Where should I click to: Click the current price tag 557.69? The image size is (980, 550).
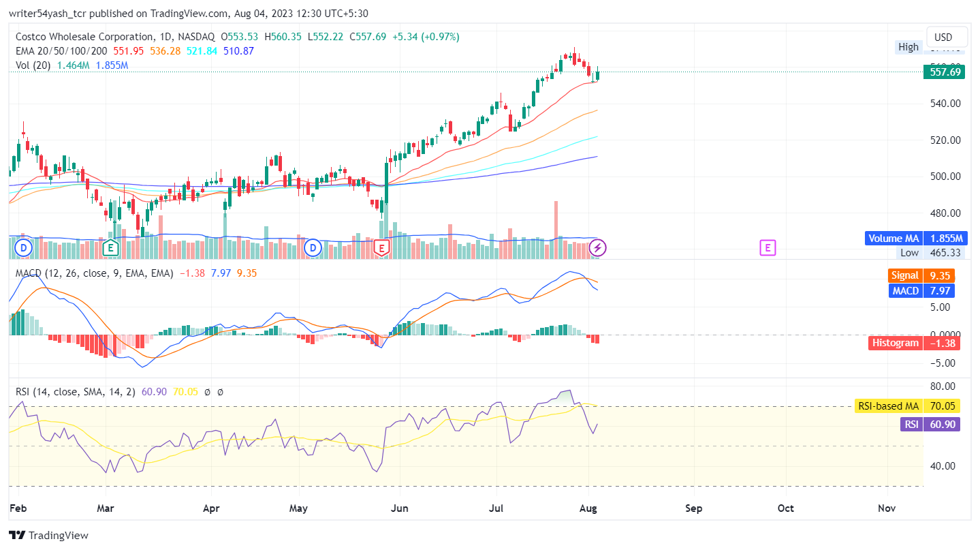[x=945, y=72]
